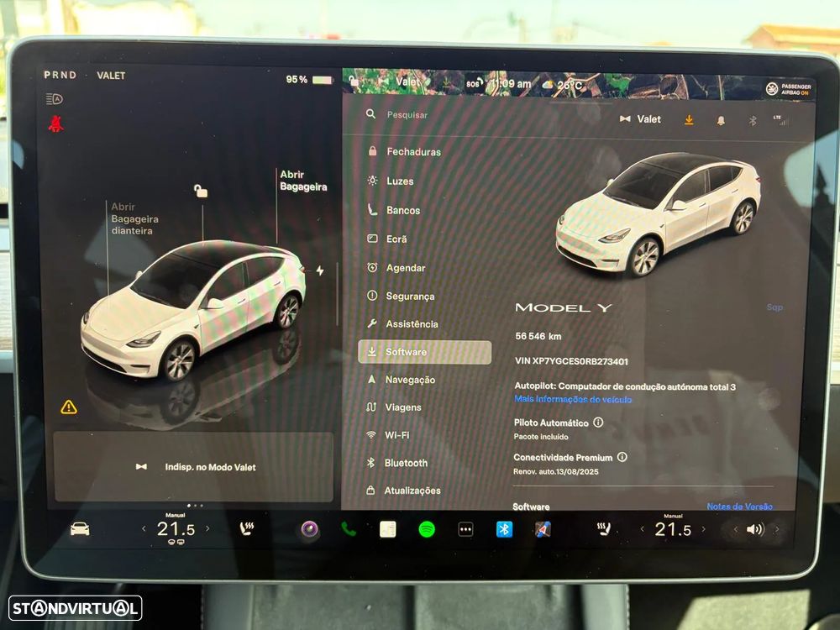Tap the Bluetooth icon in the header
The width and height of the screenshot is (840, 630).
(x=753, y=120)
